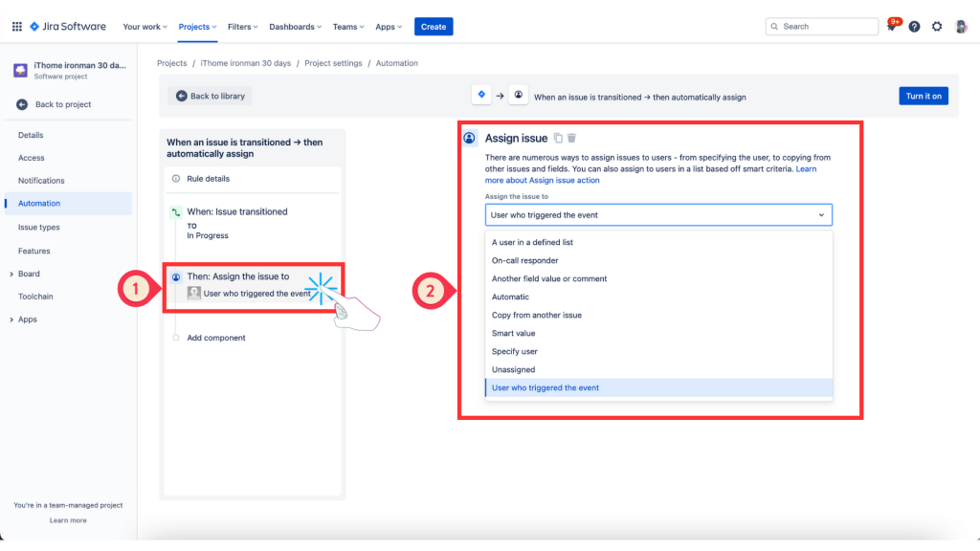Click the Create button
980x551 pixels.
(x=434, y=26)
